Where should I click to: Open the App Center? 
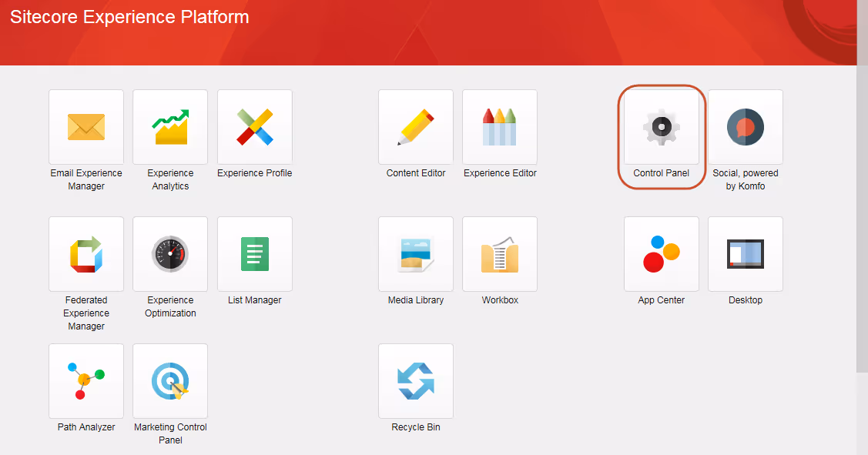click(661, 254)
